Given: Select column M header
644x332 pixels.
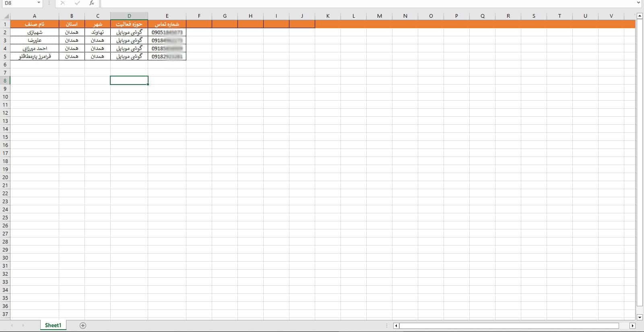Looking at the screenshot, I should tap(379, 16).
